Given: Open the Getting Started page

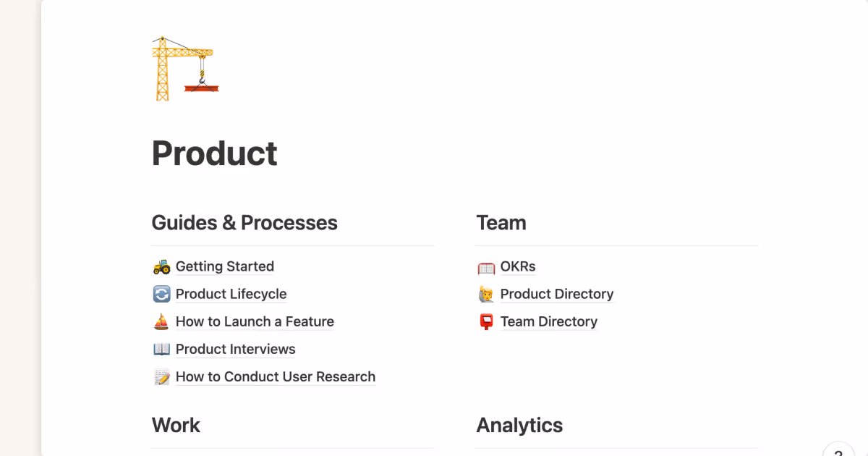Looking at the screenshot, I should click(x=224, y=266).
